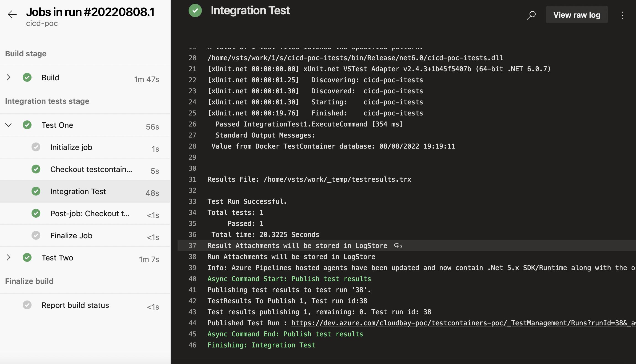
Task: Click the Integration Test heading title
Action: tap(250, 10)
